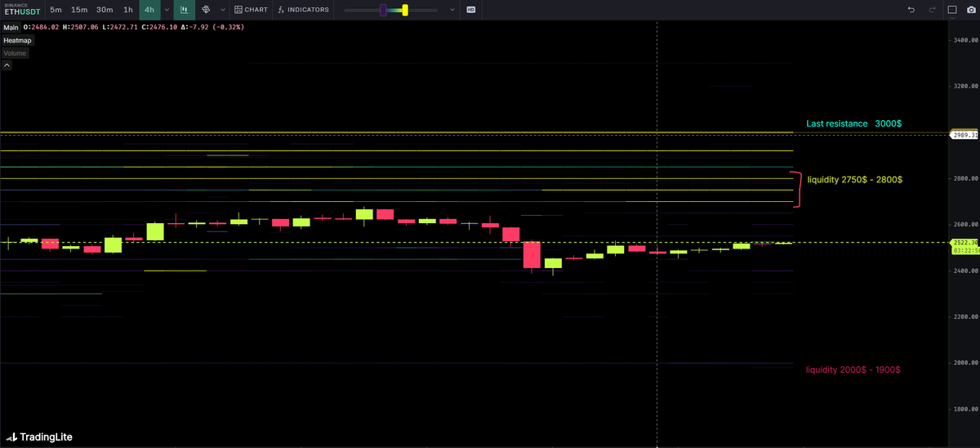This screenshot has width=980, height=448.
Task: Switch to the 5m timeframe
Action: [55, 10]
